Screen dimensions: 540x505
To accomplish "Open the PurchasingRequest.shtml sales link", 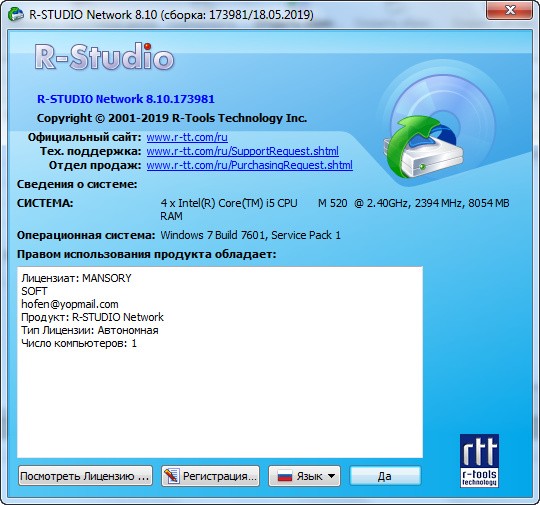I will [x=249, y=165].
